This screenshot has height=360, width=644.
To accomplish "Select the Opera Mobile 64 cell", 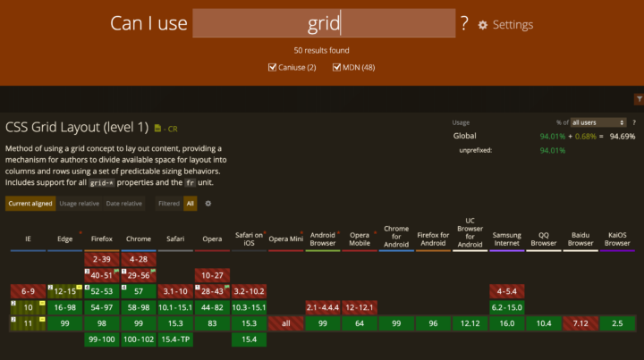I will click(360, 323).
